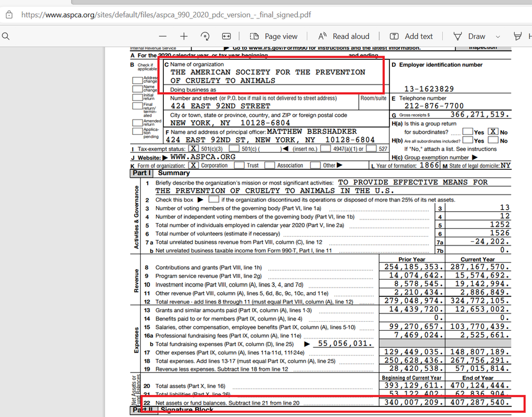
Task: Toggle H(a) group return No box
Action: tap(494, 131)
